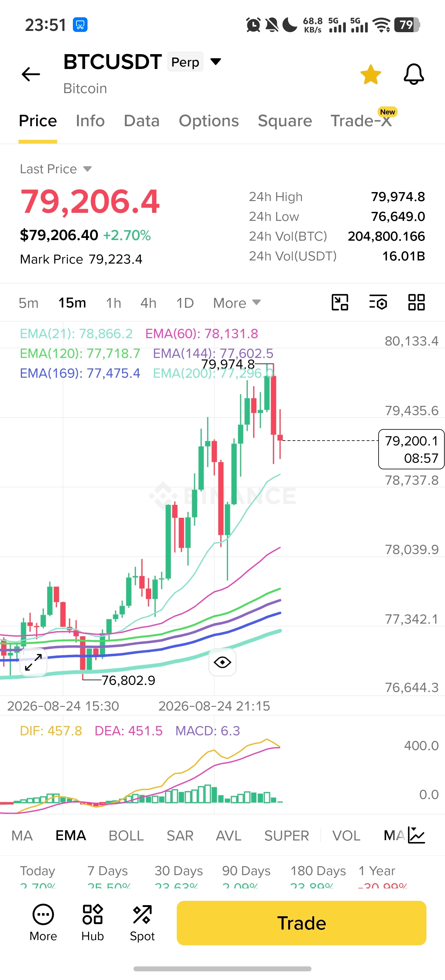Click the 1 Year performance label

377,871
